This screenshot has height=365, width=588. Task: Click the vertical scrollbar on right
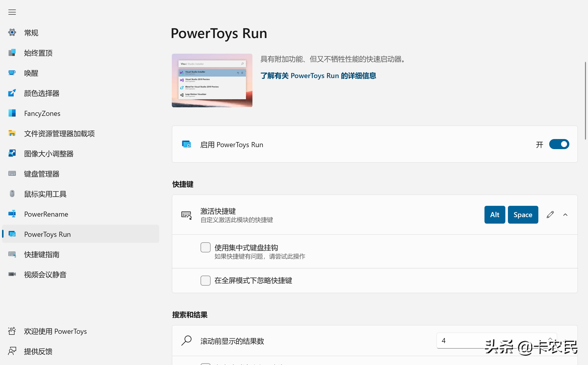coord(585,101)
